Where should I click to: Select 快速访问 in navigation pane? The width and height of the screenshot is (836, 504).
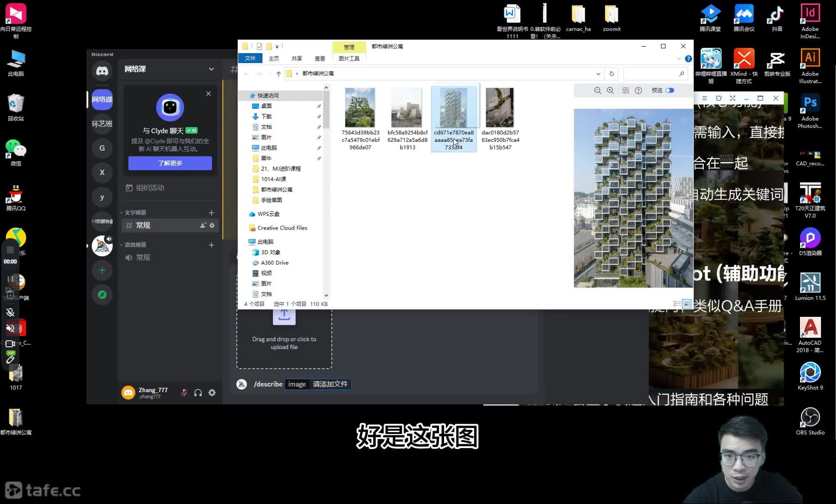point(268,96)
